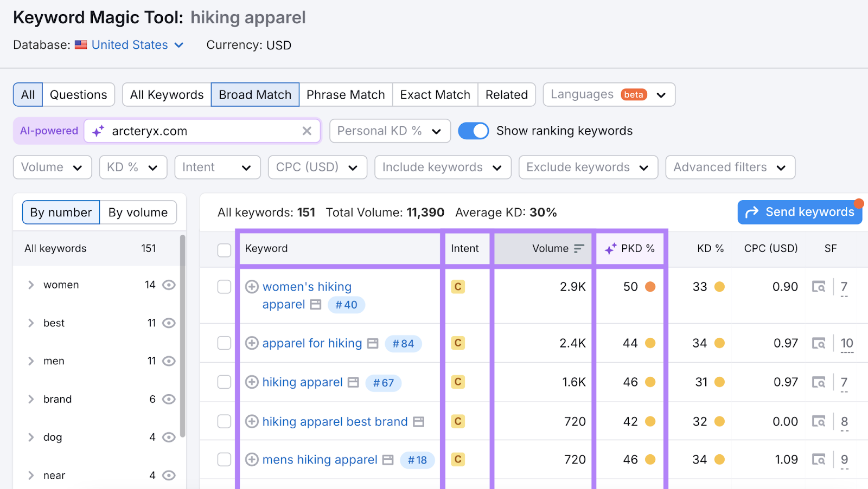
Task: Click the Send keywords button
Action: click(799, 212)
